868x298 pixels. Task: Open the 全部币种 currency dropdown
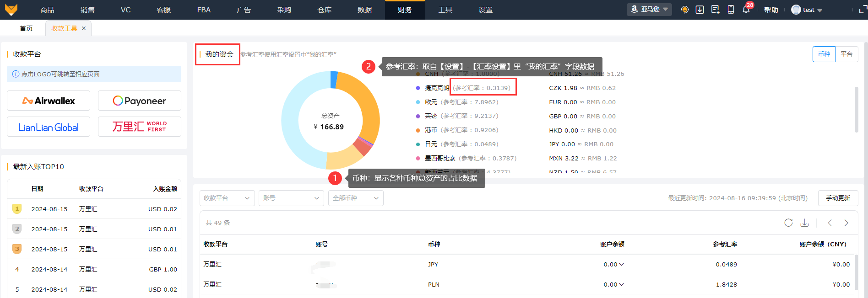coord(356,198)
